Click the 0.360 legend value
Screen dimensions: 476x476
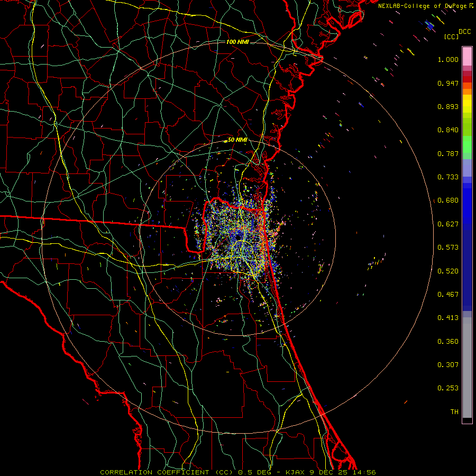point(448,342)
